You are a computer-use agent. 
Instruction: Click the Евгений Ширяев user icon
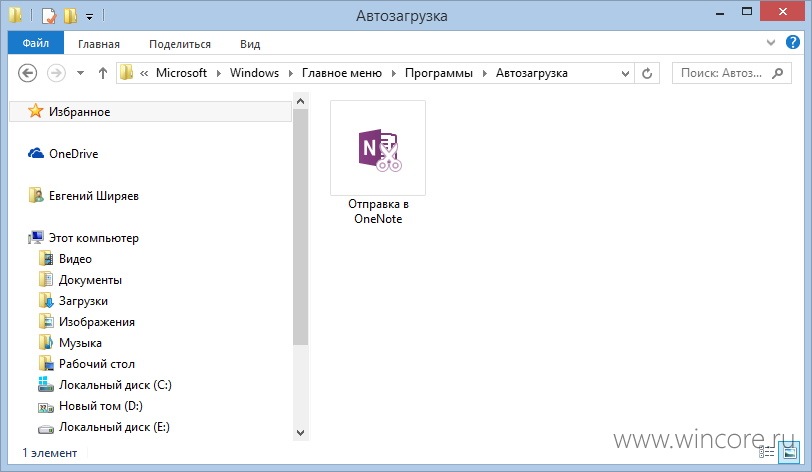point(36,195)
